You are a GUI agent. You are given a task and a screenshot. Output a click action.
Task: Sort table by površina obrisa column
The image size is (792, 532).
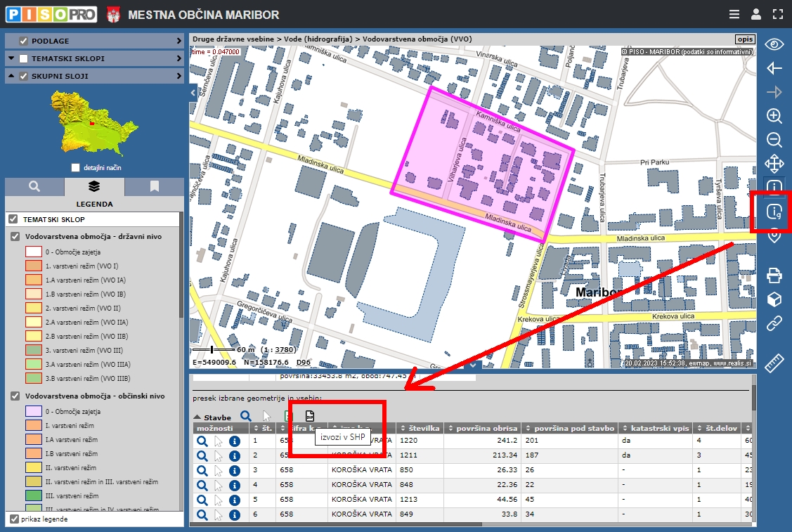point(486,428)
